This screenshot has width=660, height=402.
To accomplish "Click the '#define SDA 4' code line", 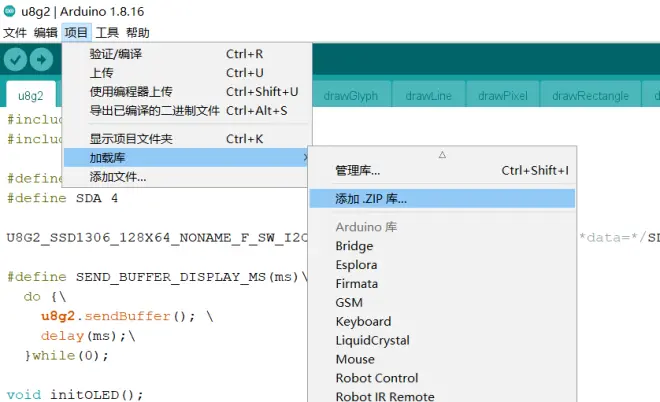I will [62, 198].
